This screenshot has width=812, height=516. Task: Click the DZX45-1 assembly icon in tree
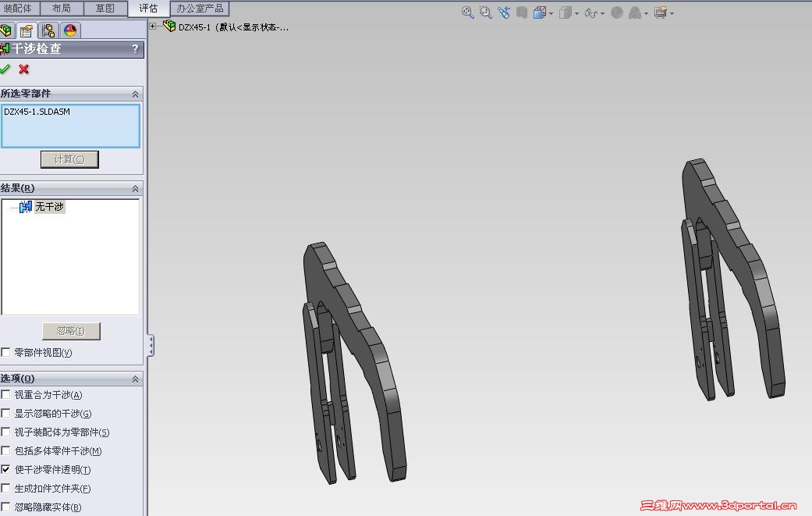[x=169, y=26]
